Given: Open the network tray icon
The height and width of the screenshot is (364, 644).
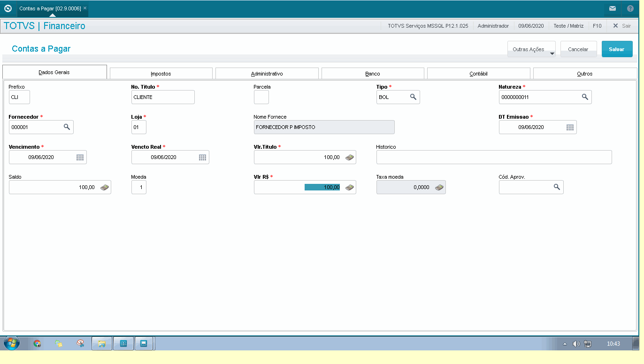Looking at the screenshot, I should coord(588,344).
